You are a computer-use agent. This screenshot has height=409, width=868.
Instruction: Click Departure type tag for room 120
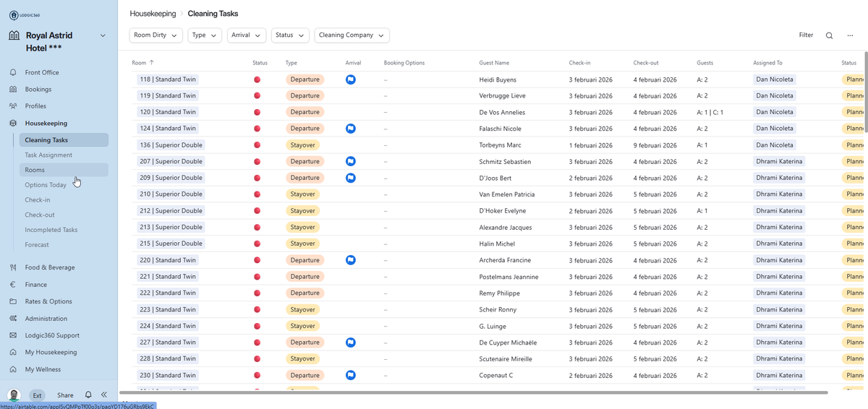pos(305,112)
